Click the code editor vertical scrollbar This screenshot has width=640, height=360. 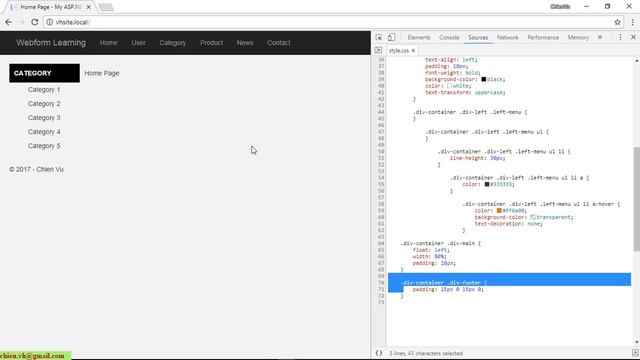(x=636, y=199)
